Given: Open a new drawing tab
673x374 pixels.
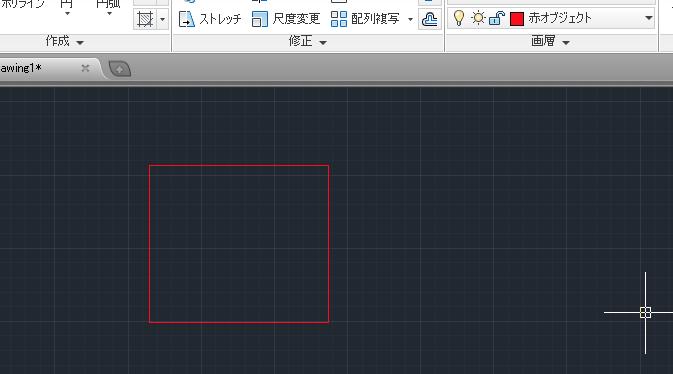Looking at the screenshot, I should click(x=120, y=69).
